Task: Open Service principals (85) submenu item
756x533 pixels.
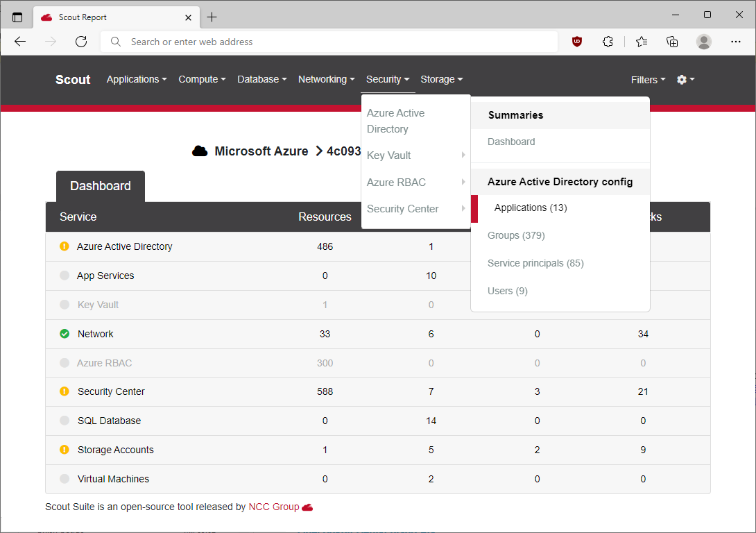Action: (535, 263)
